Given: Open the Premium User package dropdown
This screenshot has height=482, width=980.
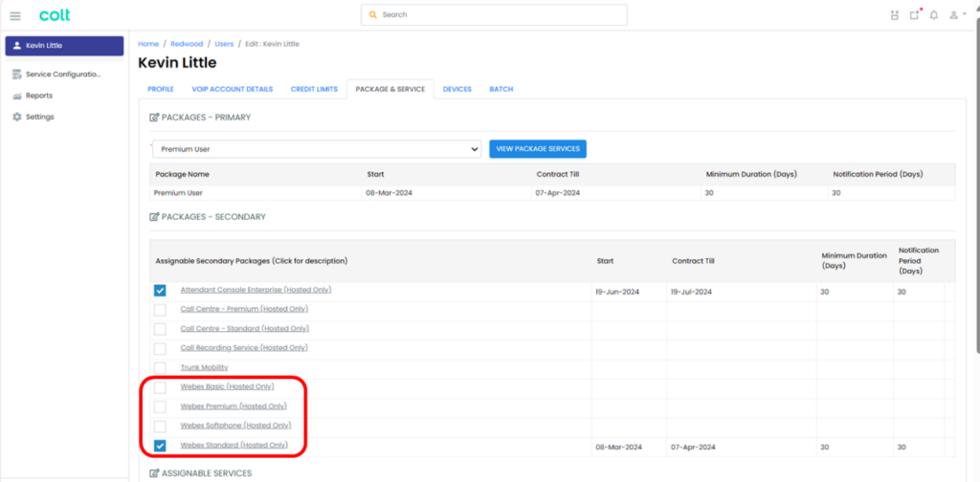Looking at the screenshot, I should pyautogui.click(x=317, y=149).
